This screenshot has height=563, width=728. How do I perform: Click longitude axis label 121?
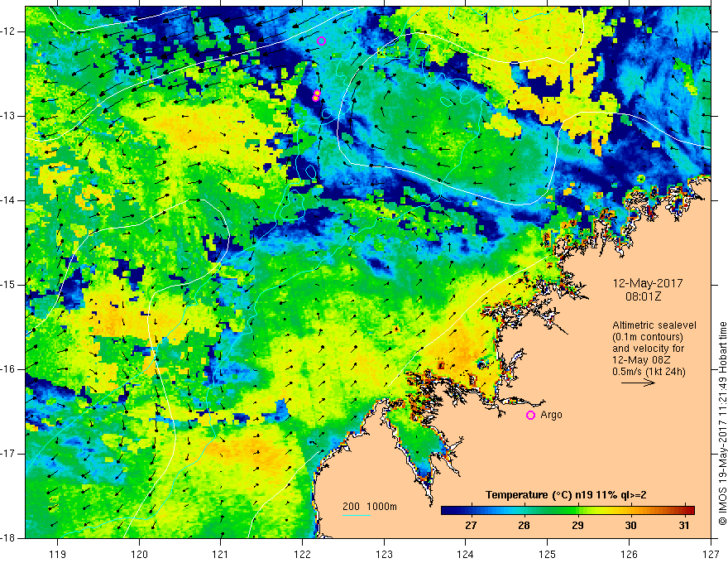[221, 554]
